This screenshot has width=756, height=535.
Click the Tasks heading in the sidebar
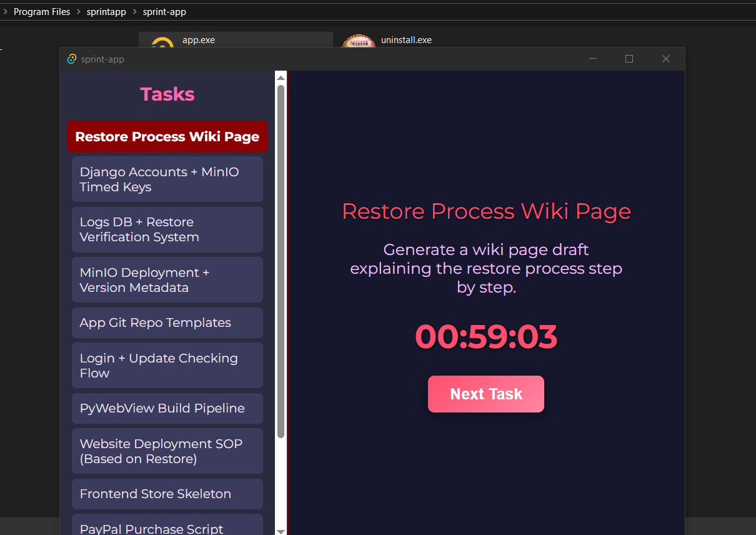pyautogui.click(x=167, y=94)
